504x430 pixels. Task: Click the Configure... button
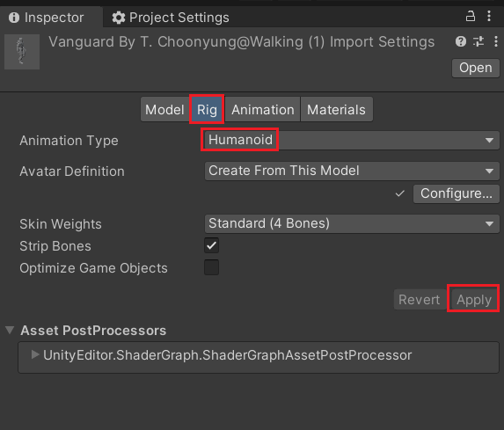pyautogui.click(x=457, y=193)
